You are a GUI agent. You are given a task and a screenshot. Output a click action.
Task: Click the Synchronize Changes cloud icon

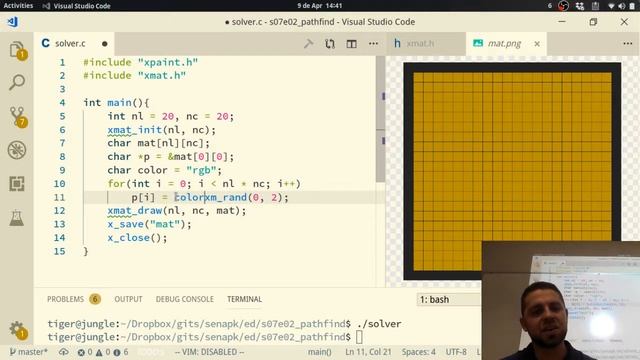(x=63, y=352)
